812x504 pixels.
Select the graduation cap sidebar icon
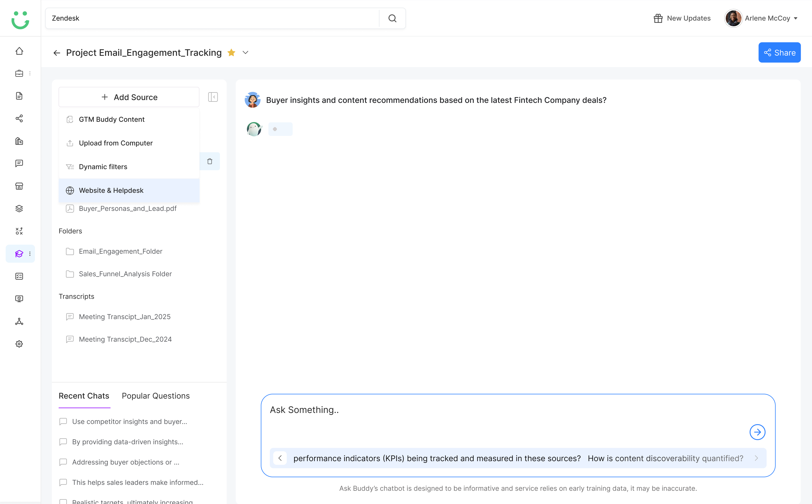tap(19, 254)
